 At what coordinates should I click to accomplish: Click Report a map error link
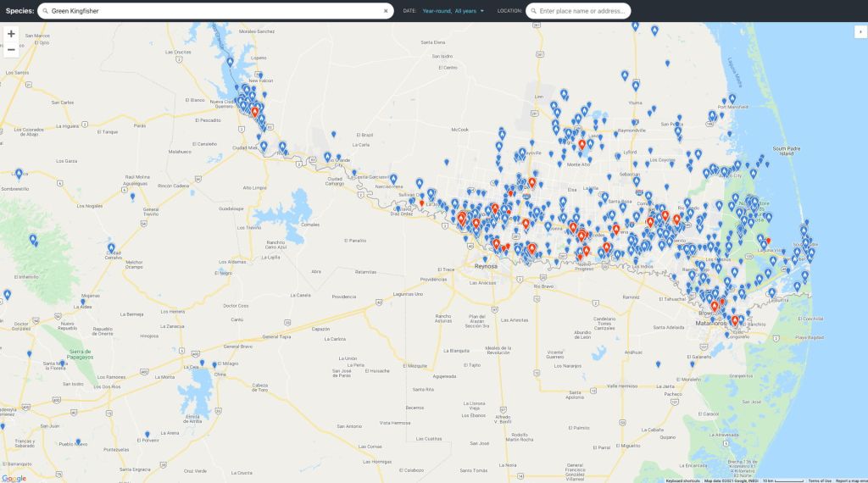pyautogui.click(x=850, y=480)
